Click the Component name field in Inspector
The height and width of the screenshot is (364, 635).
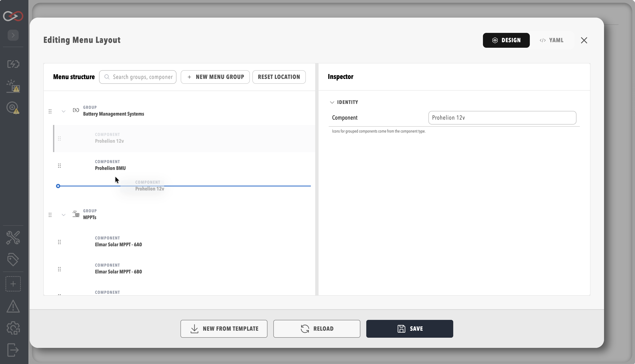(502, 118)
